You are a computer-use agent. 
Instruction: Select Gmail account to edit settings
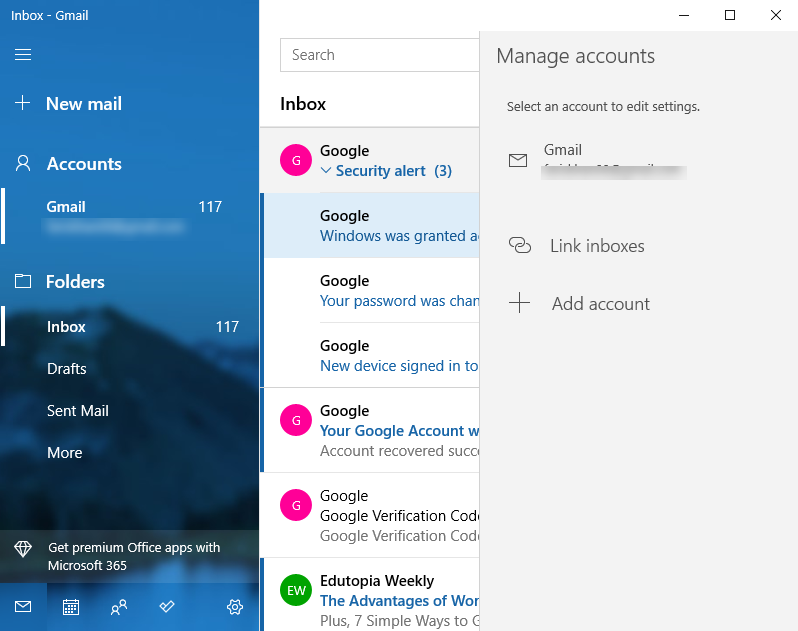(639, 160)
